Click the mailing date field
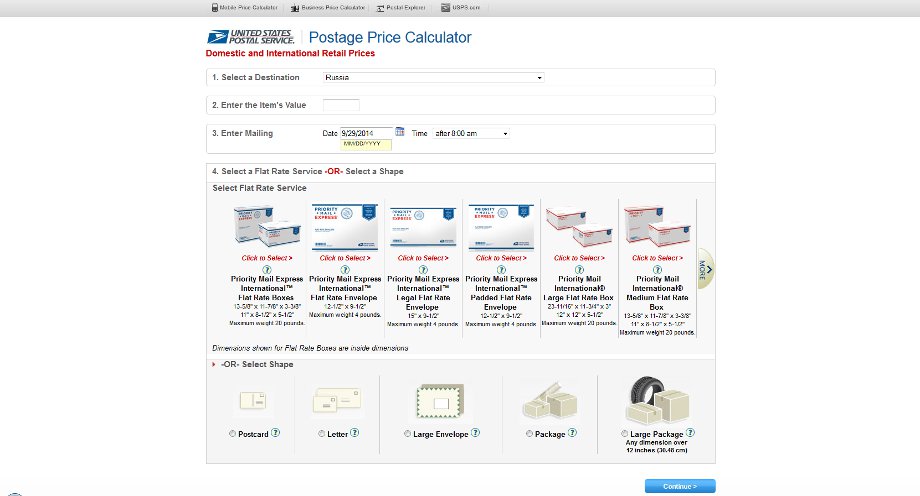The height and width of the screenshot is (496, 920). 366,133
